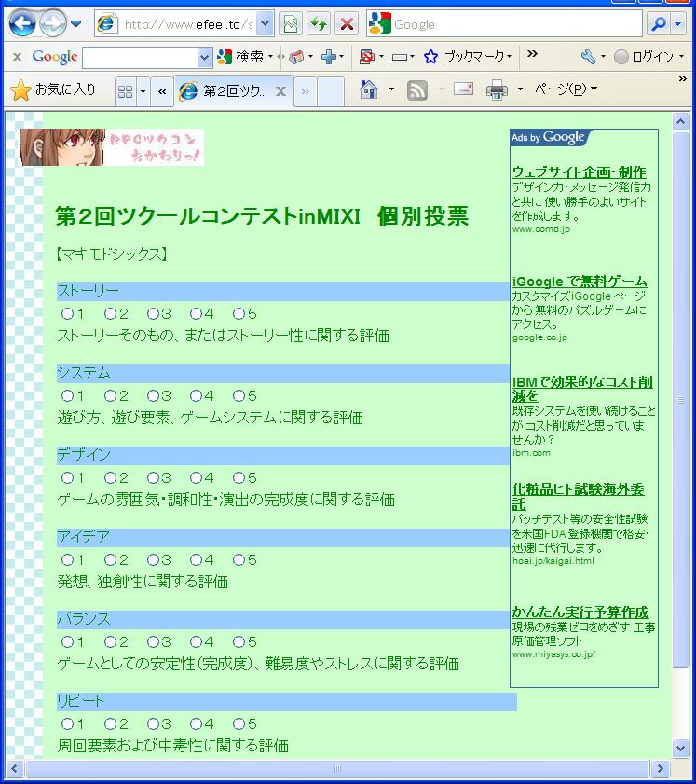The height and width of the screenshot is (784, 696).
Task: Select rating 1 for デザイン
Action: pos(67,478)
